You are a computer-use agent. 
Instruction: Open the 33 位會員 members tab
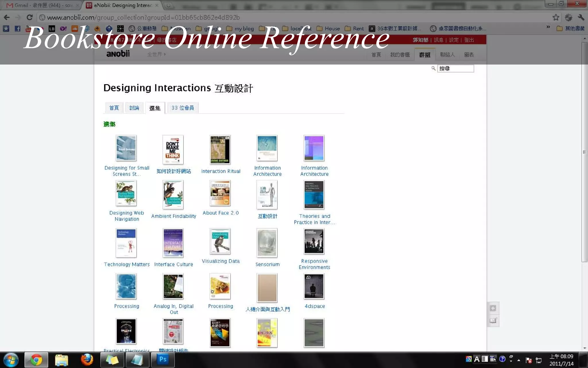[183, 108]
